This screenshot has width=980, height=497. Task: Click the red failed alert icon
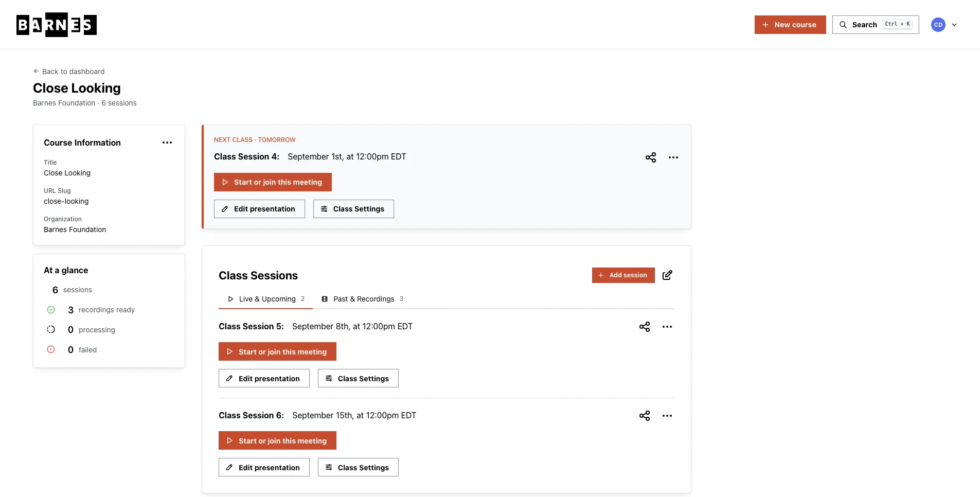coord(51,350)
